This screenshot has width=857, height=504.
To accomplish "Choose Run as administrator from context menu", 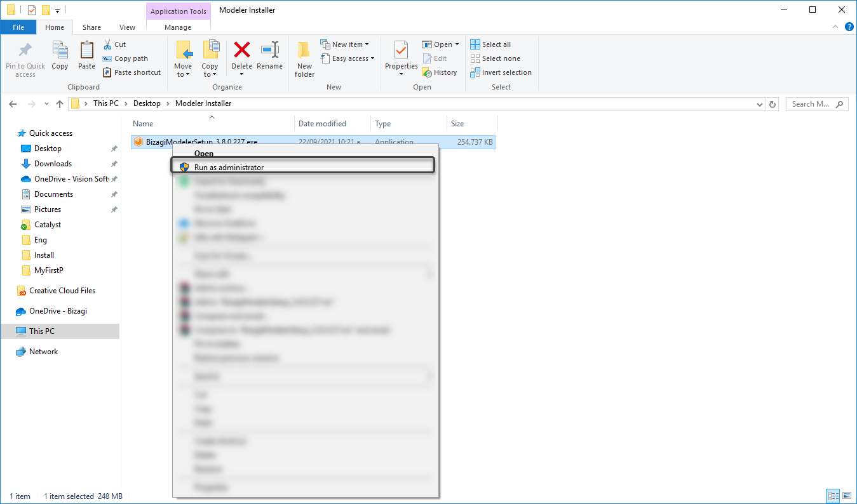I will pos(303,165).
